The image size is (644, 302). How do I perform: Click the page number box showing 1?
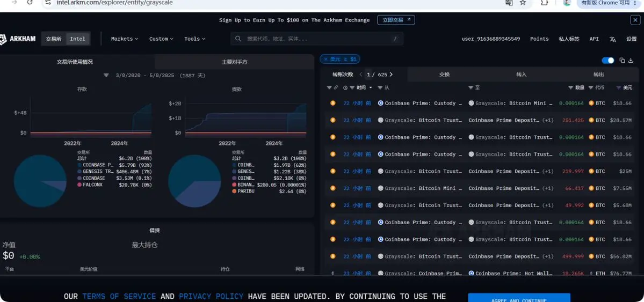point(368,75)
